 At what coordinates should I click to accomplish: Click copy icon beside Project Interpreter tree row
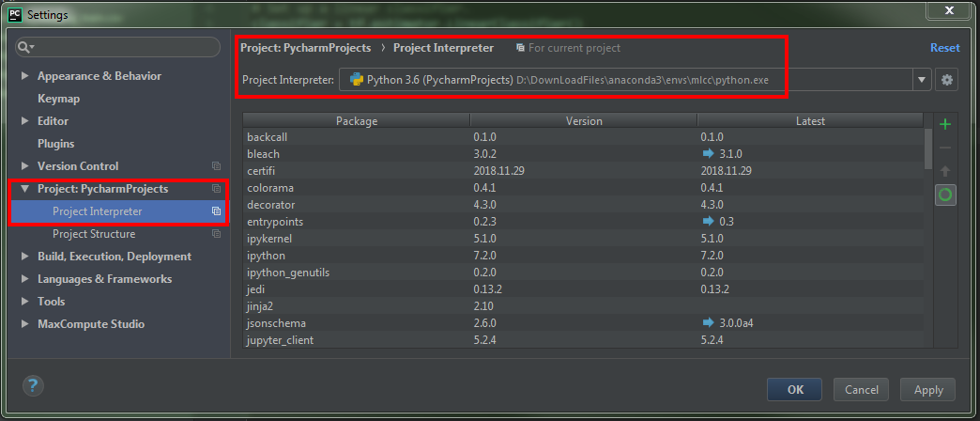[216, 211]
